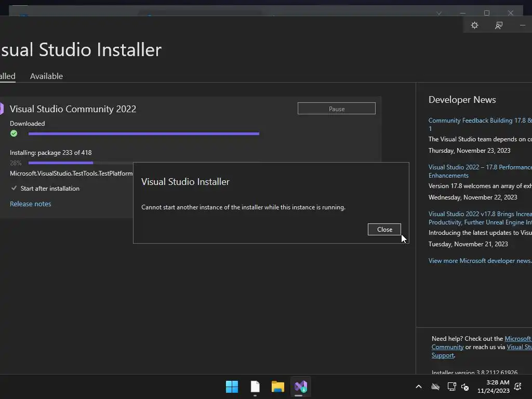Click the green download complete checkmark
The image size is (532, 399).
coord(14,134)
